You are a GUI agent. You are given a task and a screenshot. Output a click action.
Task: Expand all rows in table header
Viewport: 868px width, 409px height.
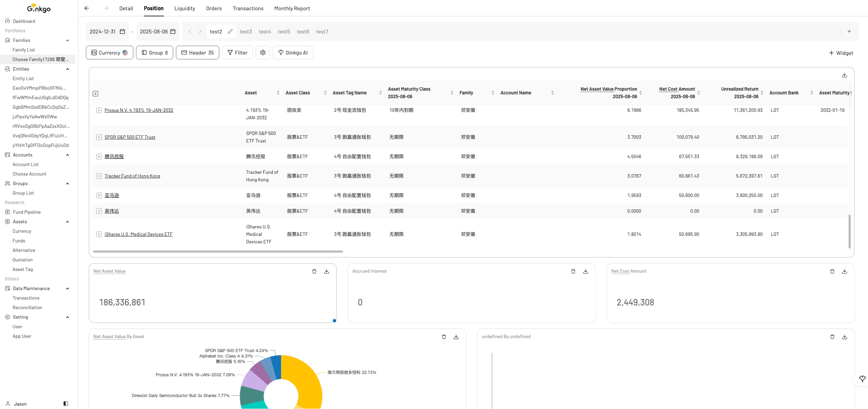[x=95, y=94]
